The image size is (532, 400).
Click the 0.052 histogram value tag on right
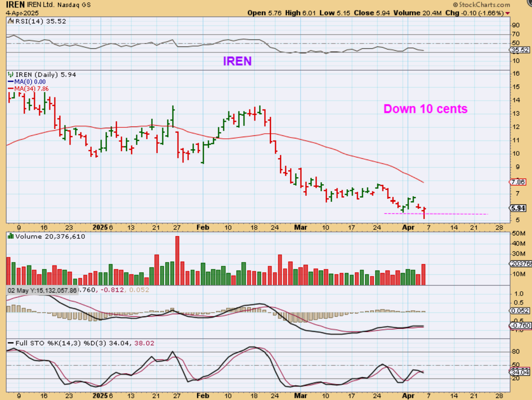520,311
